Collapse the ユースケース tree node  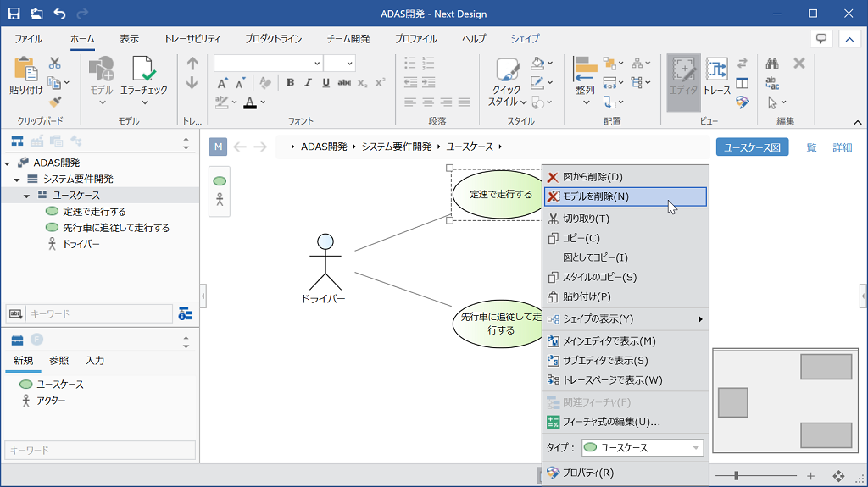(26, 196)
